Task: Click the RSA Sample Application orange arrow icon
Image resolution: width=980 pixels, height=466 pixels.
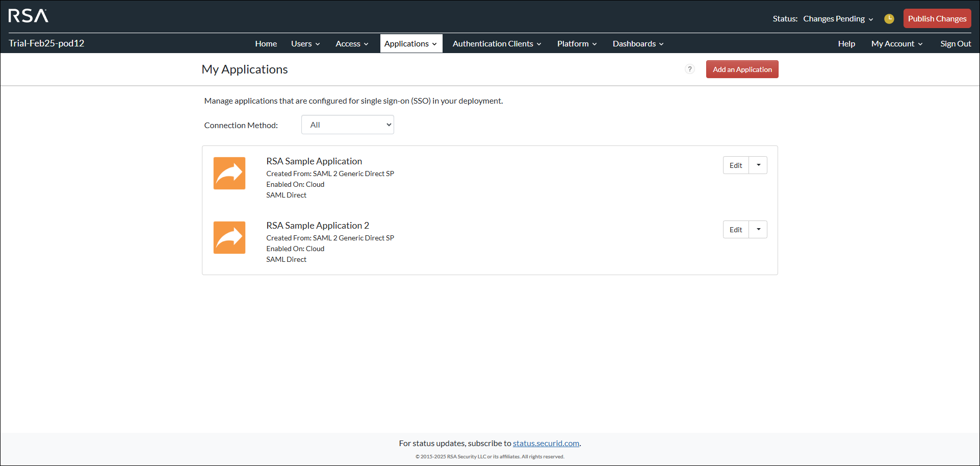Action: coord(229,174)
